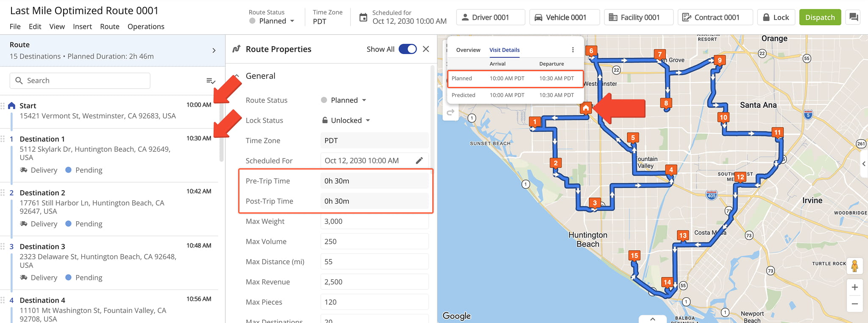Open Route Status dropdown in General section

pyautogui.click(x=344, y=100)
